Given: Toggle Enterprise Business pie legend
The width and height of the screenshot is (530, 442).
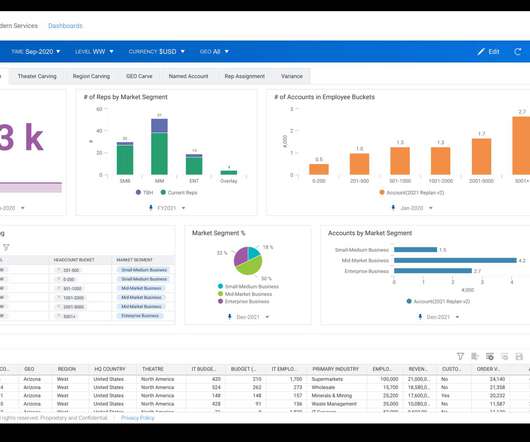Looking at the screenshot, I should [x=243, y=301].
